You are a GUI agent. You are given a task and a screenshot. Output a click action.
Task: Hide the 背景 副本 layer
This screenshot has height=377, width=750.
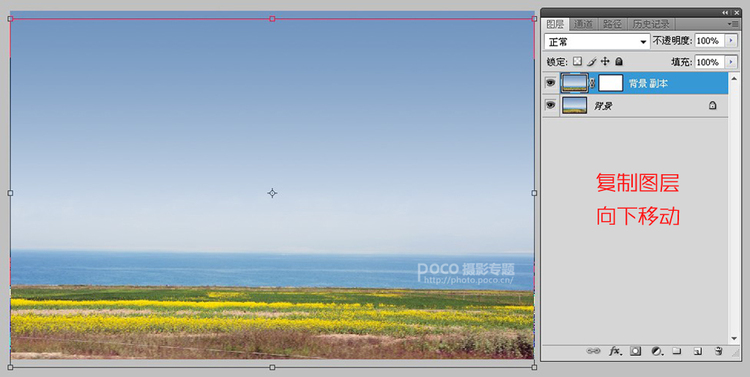[551, 83]
